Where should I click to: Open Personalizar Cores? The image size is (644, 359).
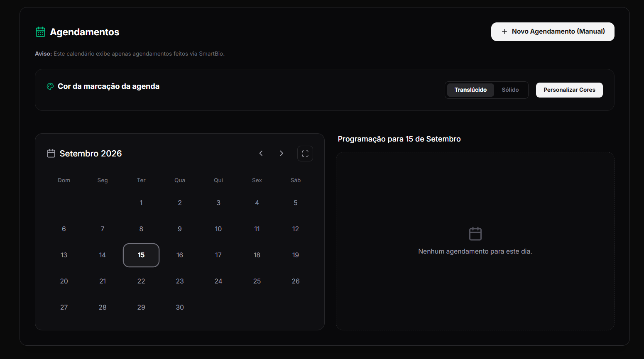(569, 90)
